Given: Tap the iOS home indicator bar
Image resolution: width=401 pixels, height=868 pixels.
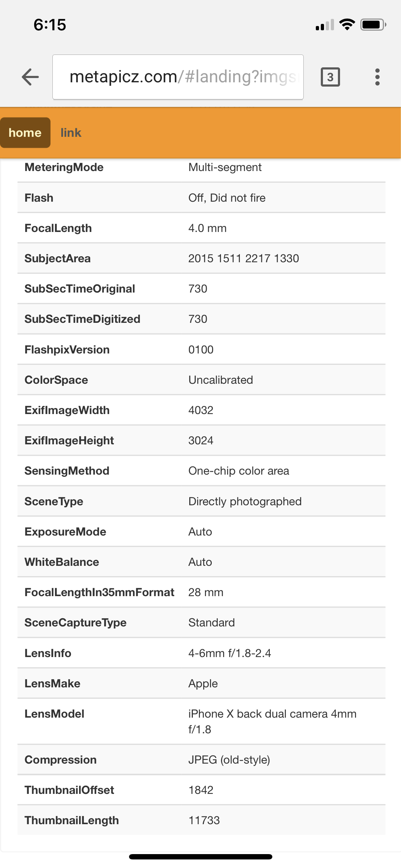Looking at the screenshot, I should click(201, 857).
